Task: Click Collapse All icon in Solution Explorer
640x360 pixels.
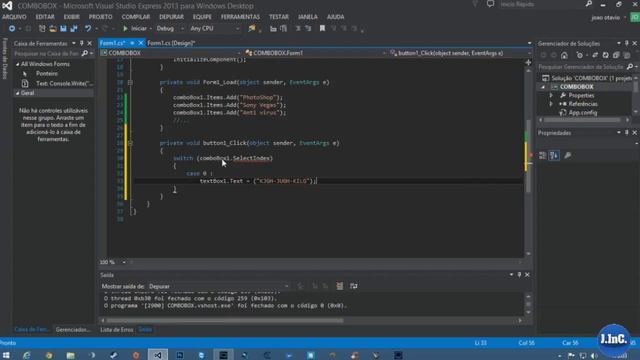Action: [x=616, y=55]
